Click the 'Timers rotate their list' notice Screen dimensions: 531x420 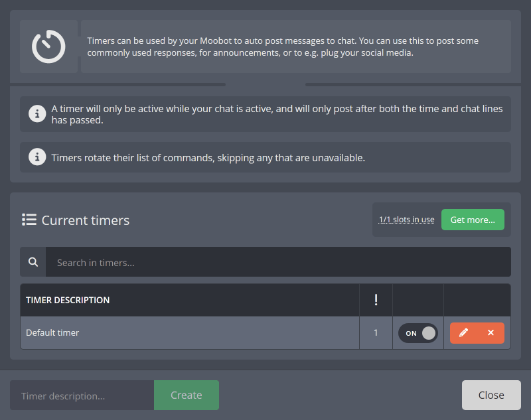coord(265,157)
